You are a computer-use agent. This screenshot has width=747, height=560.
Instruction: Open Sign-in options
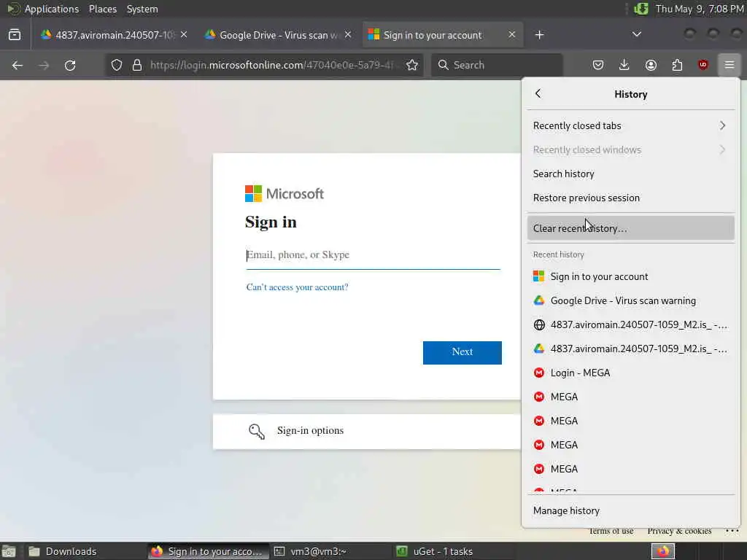(x=367, y=431)
